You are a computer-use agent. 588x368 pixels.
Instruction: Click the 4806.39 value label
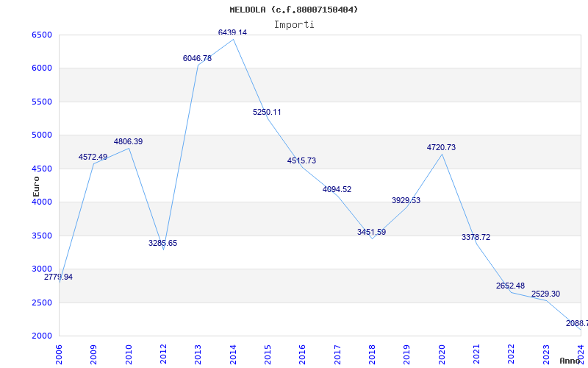click(x=128, y=141)
